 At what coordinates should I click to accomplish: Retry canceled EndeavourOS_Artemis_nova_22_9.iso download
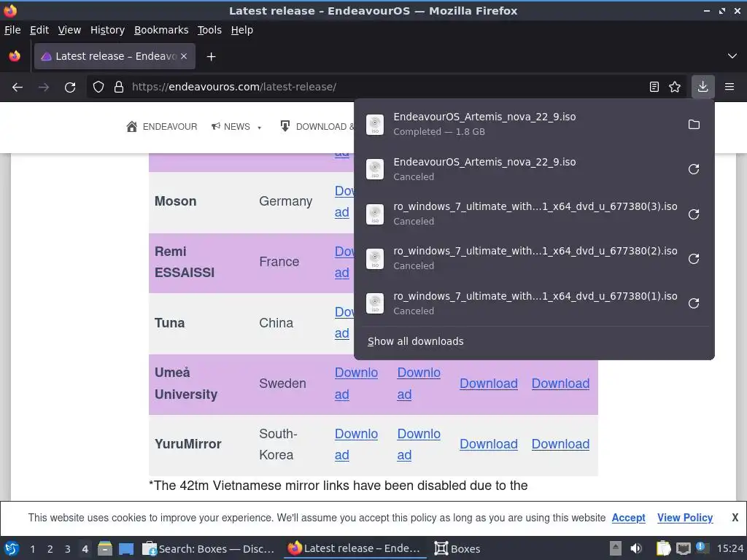point(694,169)
